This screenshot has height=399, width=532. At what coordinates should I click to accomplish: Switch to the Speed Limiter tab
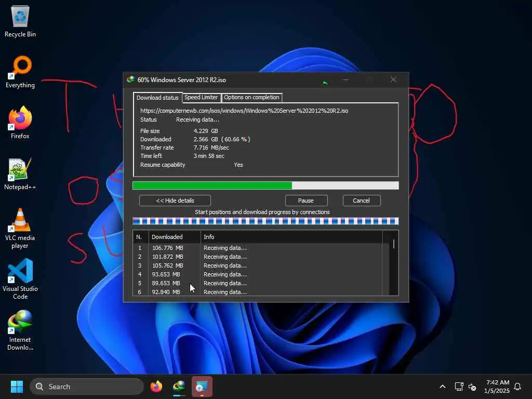[201, 97]
